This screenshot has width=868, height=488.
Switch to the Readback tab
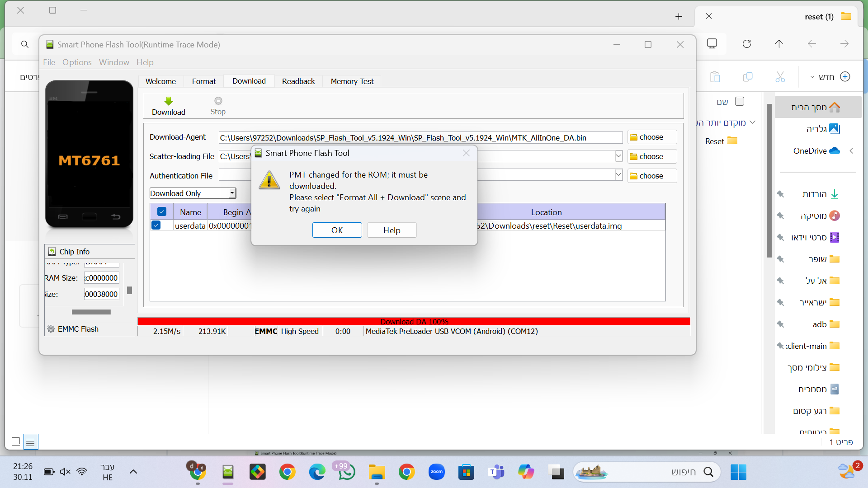click(x=298, y=81)
